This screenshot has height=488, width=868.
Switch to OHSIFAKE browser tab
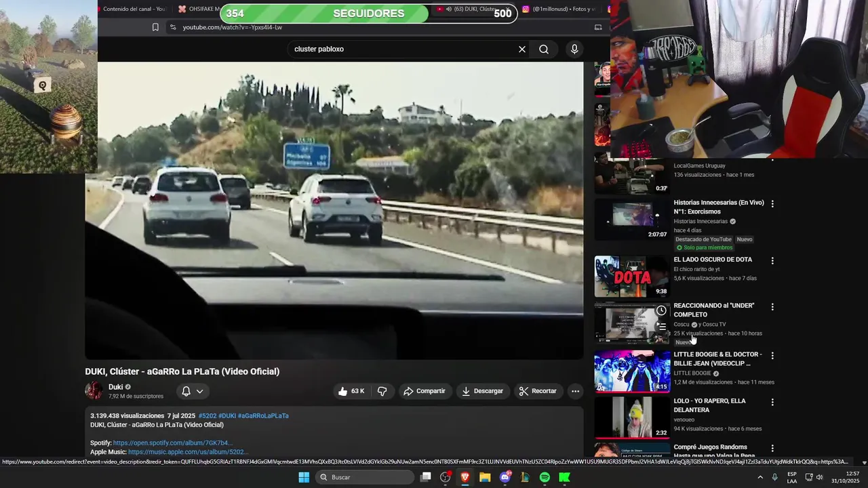(200, 9)
